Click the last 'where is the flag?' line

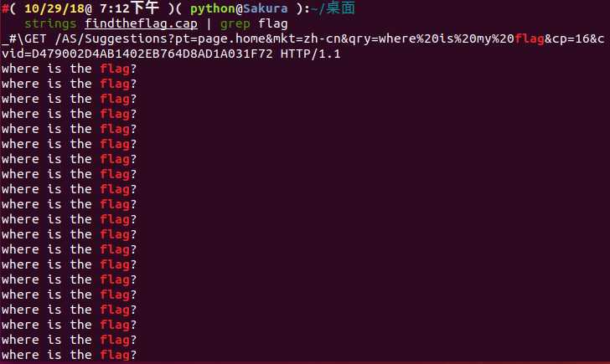[x=70, y=355]
